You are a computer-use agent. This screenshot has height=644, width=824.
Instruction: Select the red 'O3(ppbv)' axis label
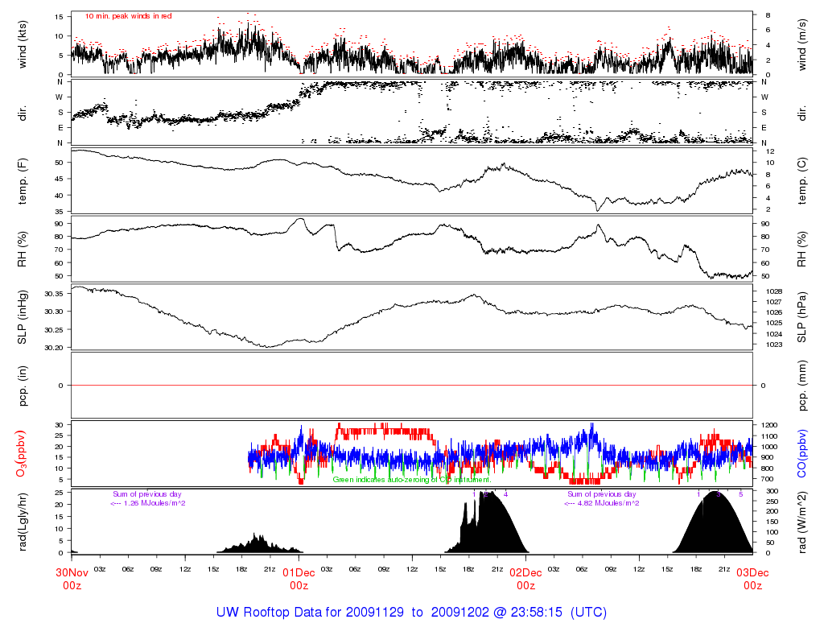point(21,454)
